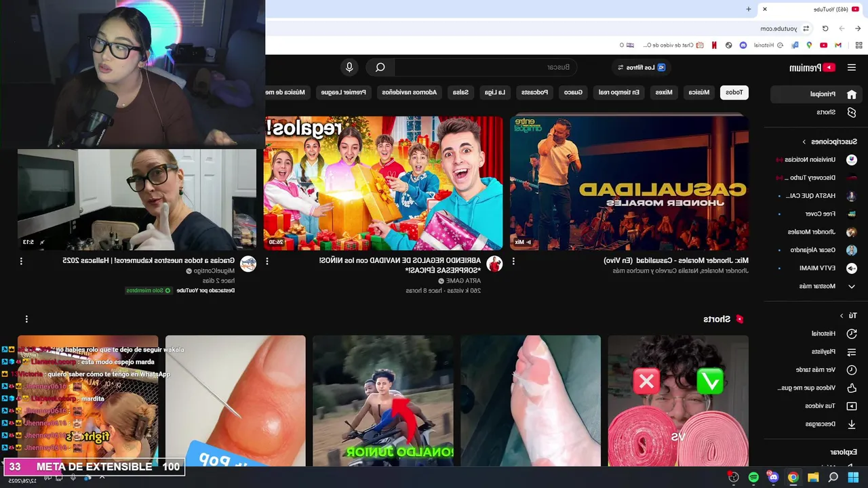868x488 pixels.
Task: Open the ARTA GAME channel link
Action: tap(464, 281)
